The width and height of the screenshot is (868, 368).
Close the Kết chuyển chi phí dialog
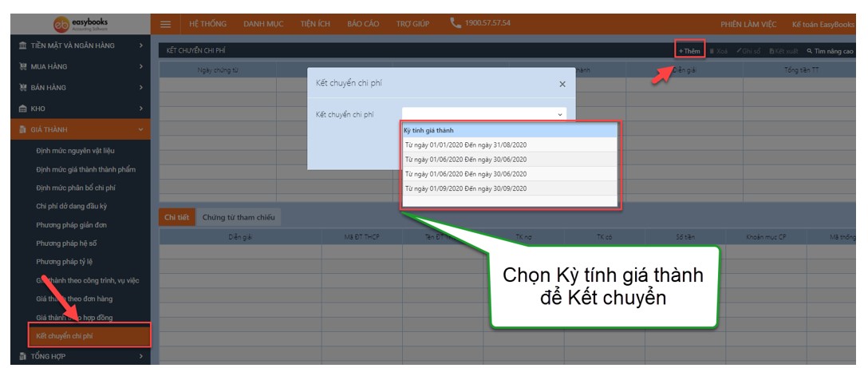[x=562, y=85]
